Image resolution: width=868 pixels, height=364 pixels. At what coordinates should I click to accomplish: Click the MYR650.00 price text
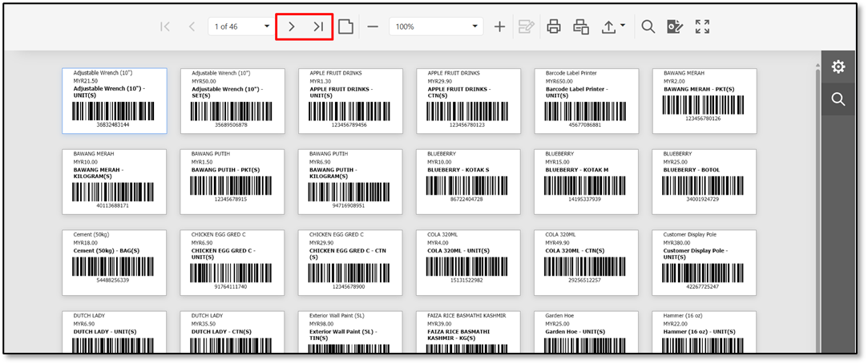(559, 81)
